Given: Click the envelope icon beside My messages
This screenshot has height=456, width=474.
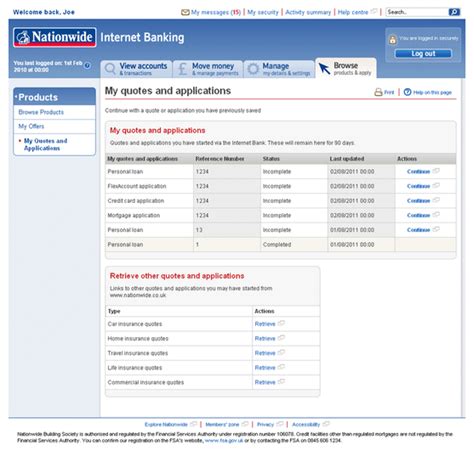Looking at the screenshot, I should coord(185,12).
